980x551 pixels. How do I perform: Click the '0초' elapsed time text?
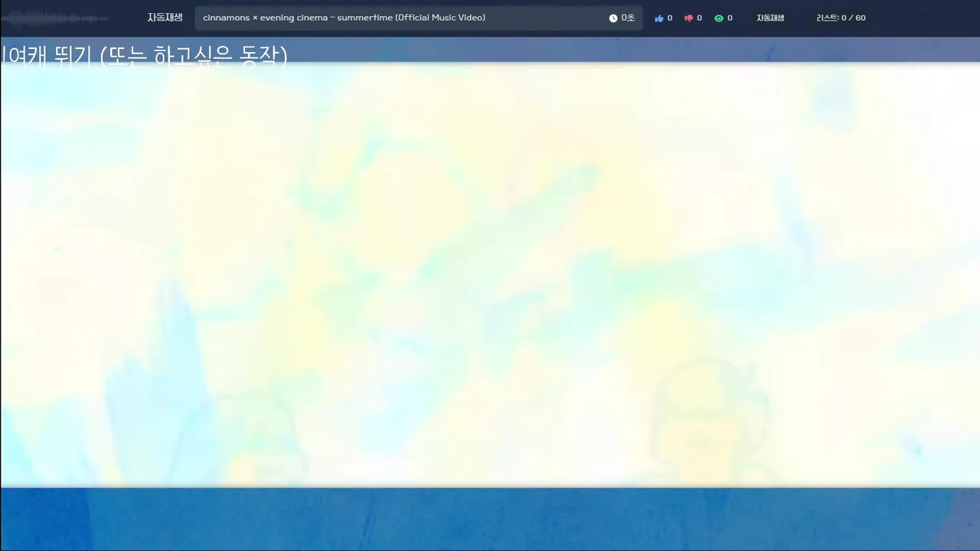(628, 18)
